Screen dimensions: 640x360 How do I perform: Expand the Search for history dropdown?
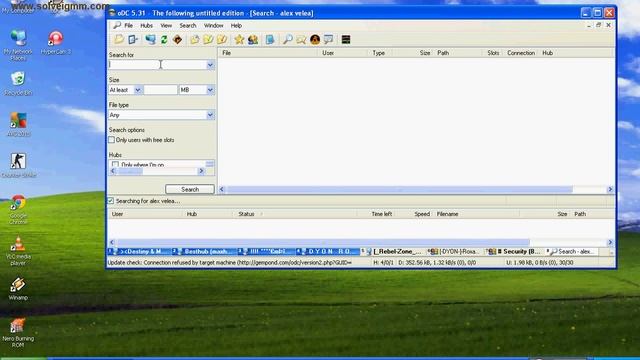point(210,64)
